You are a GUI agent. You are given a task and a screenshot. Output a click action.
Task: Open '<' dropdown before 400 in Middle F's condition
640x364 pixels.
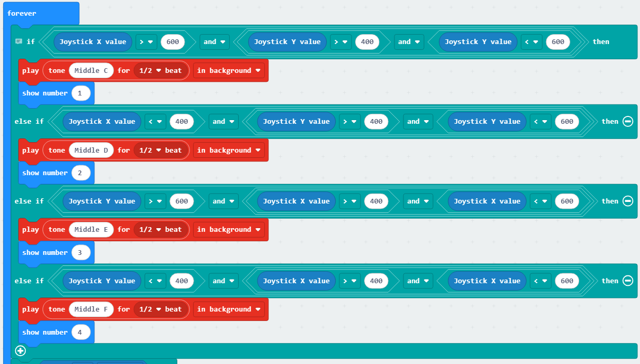pos(155,281)
